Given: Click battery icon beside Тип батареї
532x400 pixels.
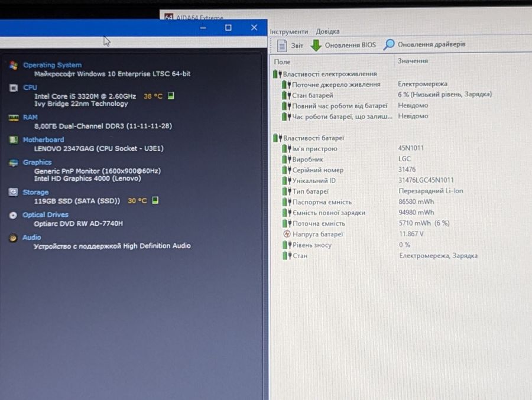Looking at the screenshot, I should coord(287,191).
